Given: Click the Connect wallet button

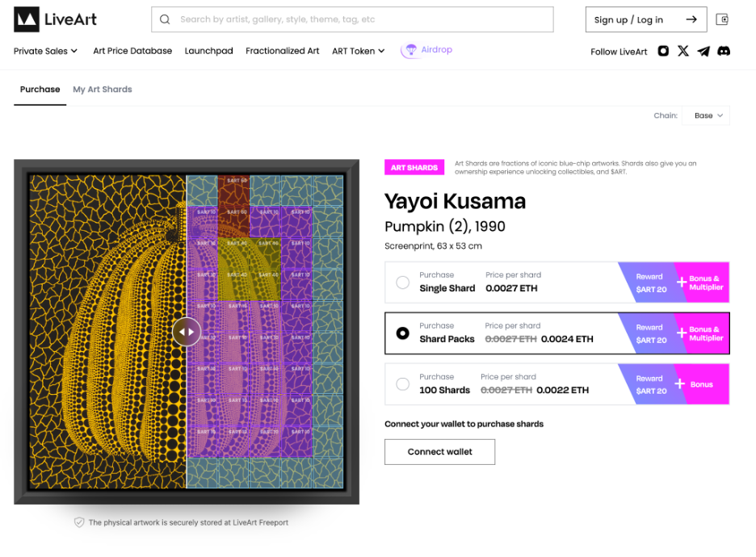Looking at the screenshot, I should pyautogui.click(x=439, y=451).
